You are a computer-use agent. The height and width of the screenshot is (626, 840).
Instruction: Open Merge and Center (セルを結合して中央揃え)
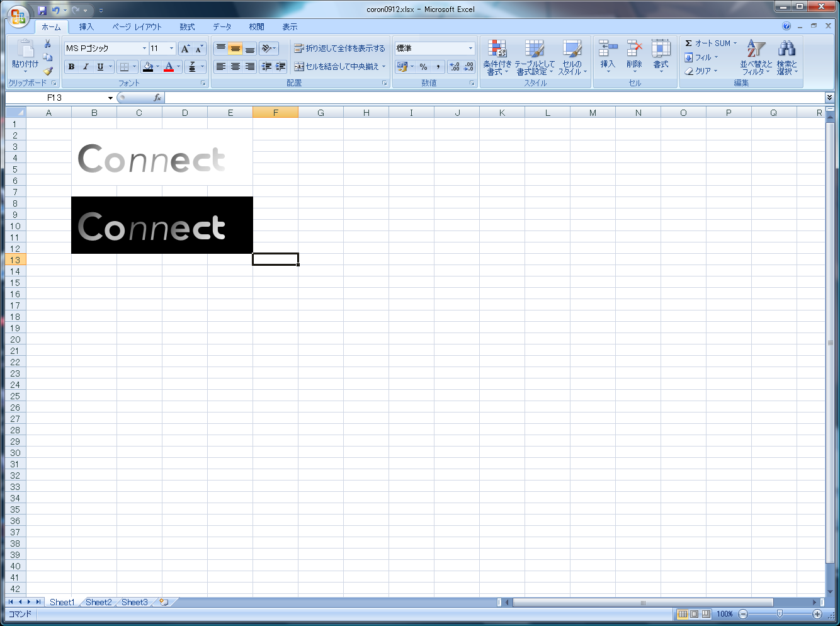click(x=339, y=67)
